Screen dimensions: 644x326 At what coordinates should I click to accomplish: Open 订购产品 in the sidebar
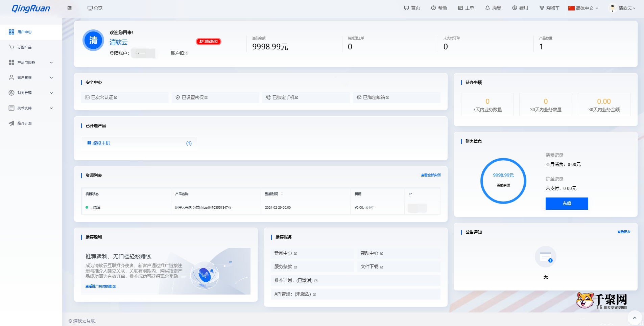pyautogui.click(x=31, y=47)
